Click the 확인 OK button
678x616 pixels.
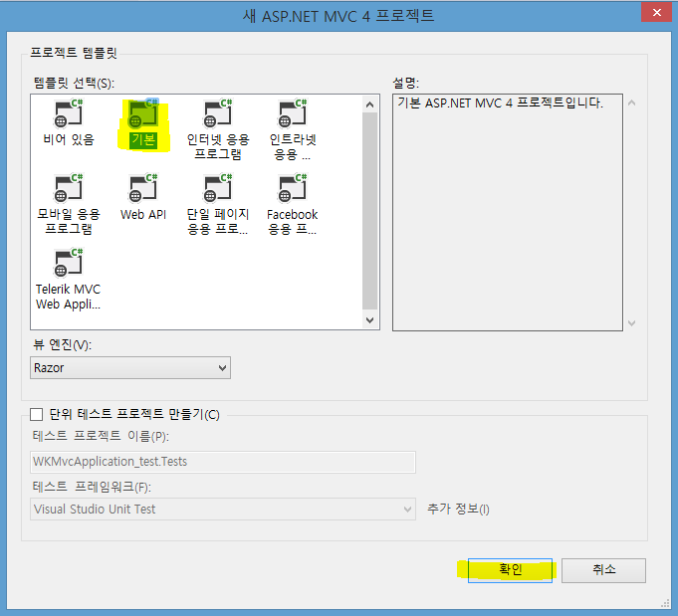510,570
